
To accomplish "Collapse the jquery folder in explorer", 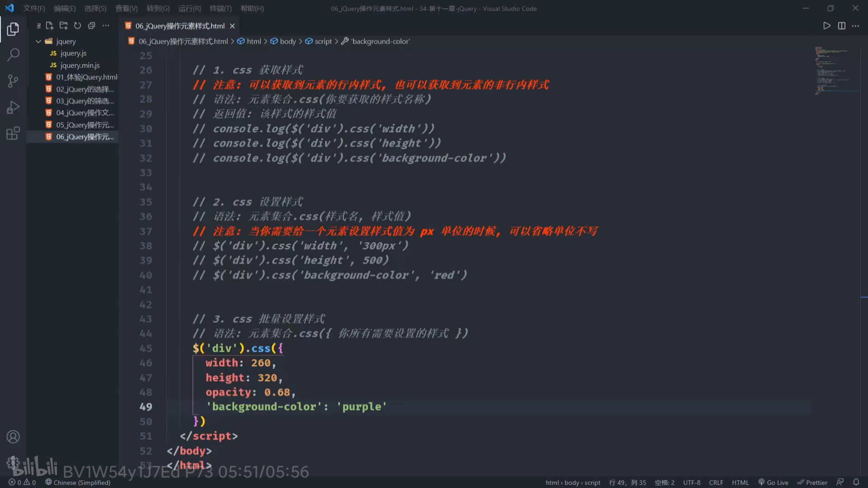I will tap(38, 41).
